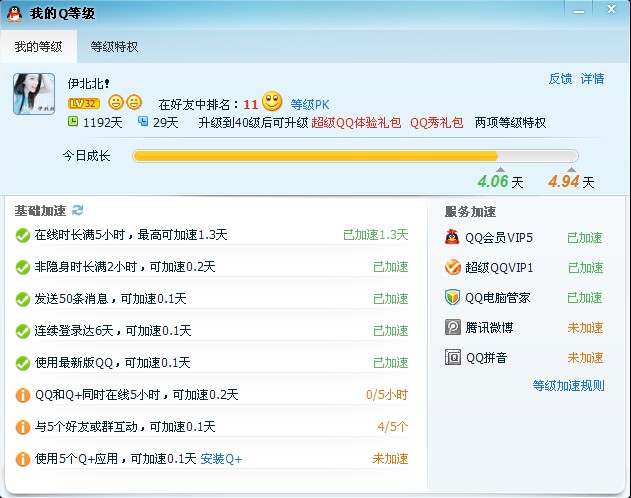Click the 超级QQ体验礼包 link
The width and height of the screenshot is (631, 498).
pyautogui.click(x=356, y=122)
